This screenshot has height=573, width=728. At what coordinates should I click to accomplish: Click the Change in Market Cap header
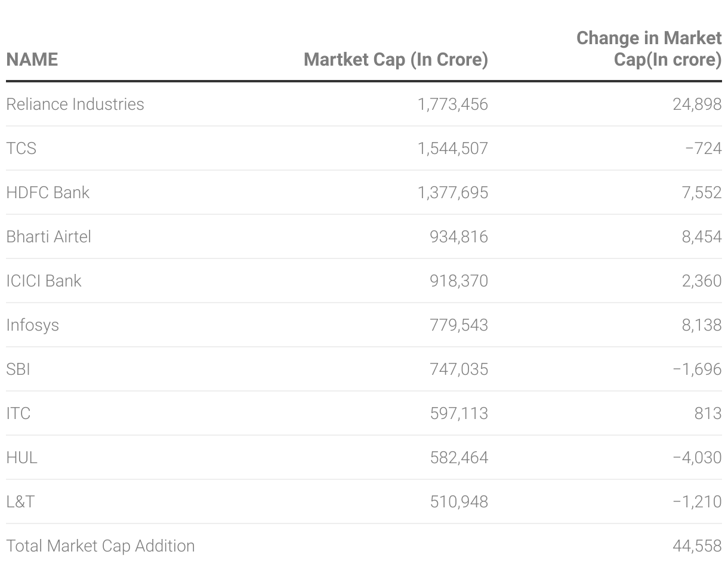(x=649, y=49)
